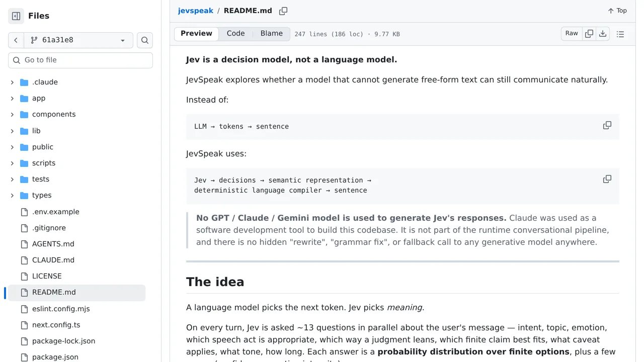Click the CLAUDE.md file icon
The width and height of the screenshot is (644, 362).
click(x=24, y=260)
